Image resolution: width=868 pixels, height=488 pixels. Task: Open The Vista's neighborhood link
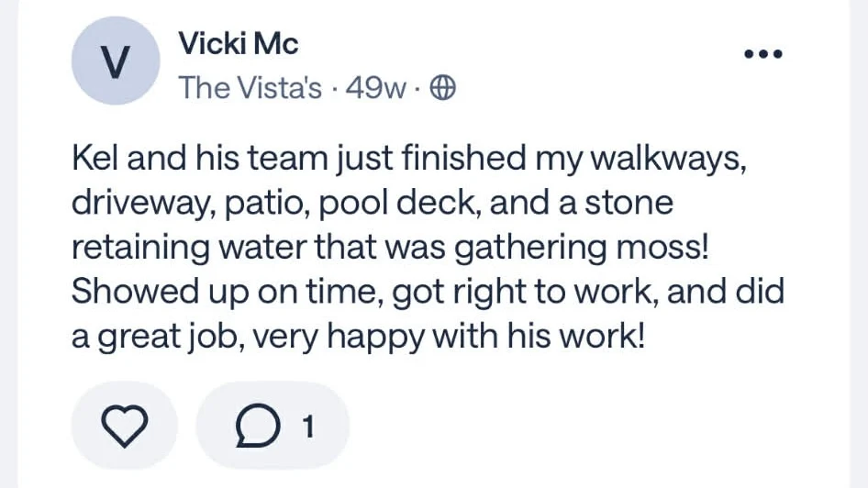250,88
